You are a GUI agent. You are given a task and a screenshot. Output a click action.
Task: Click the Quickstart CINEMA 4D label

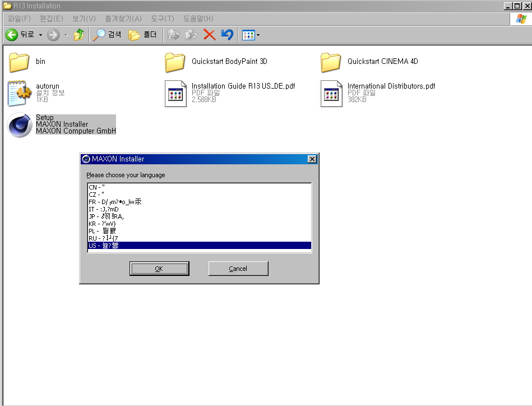pyautogui.click(x=383, y=62)
